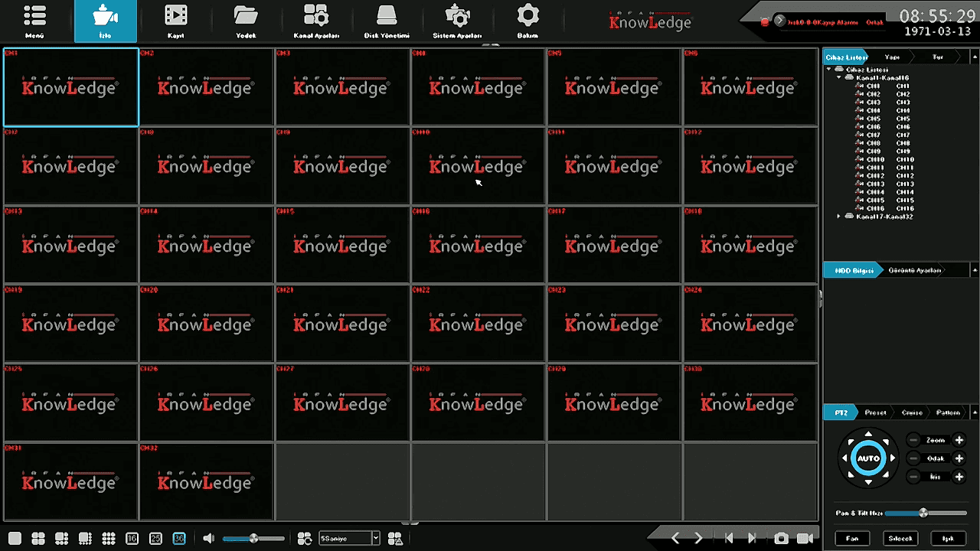Image resolution: width=980 pixels, height=551 pixels.
Task: Select the CH8 camera tile in grid
Action: pos(206,165)
